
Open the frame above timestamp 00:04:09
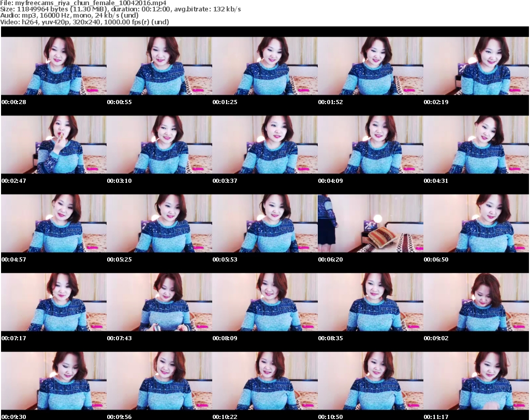(x=371, y=144)
